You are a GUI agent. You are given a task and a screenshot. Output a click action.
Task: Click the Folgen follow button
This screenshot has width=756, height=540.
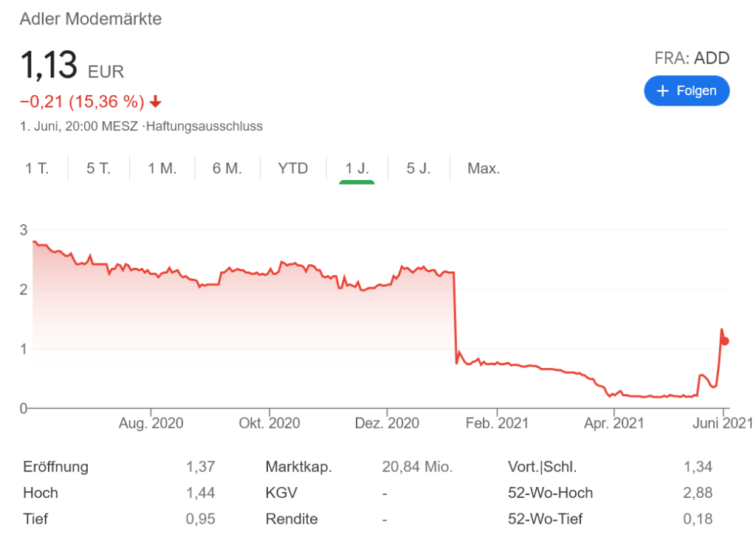687,91
